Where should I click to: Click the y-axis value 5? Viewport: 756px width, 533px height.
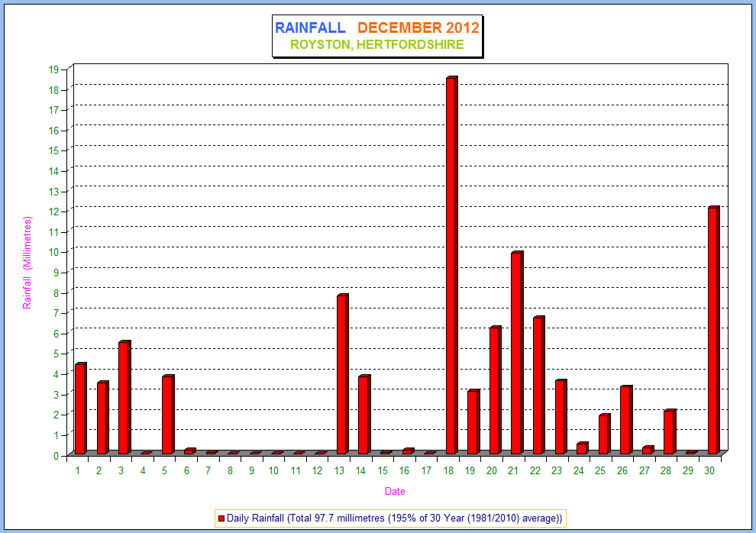(x=57, y=354)
